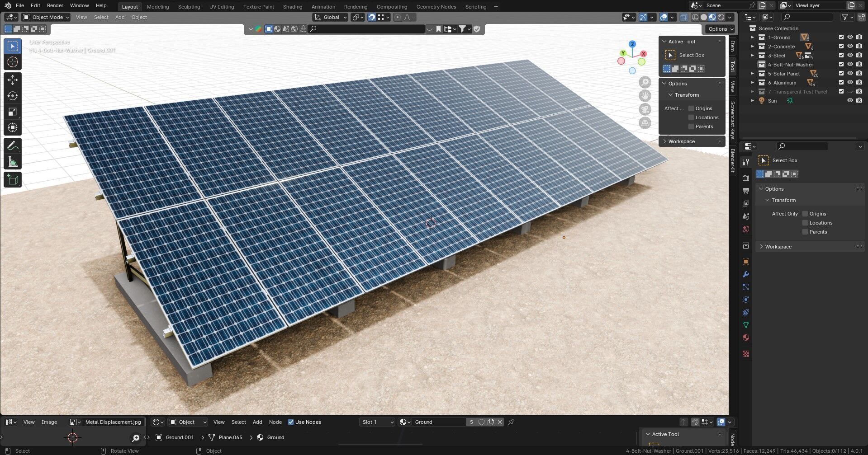Open the World properties tab icon
Image resolution: width=868 pixels, height=455 pixels.
(x=746, y=229)
